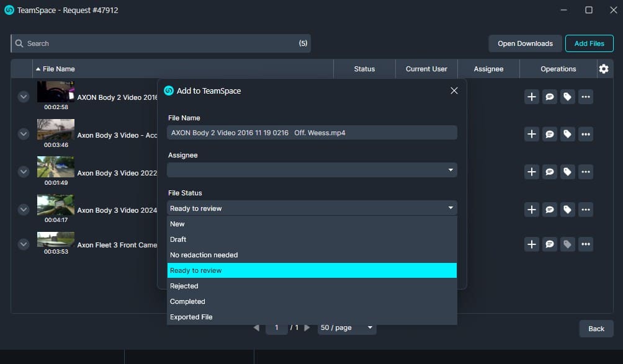Expand the first AXON Body 2 Video row

[24, 97]
